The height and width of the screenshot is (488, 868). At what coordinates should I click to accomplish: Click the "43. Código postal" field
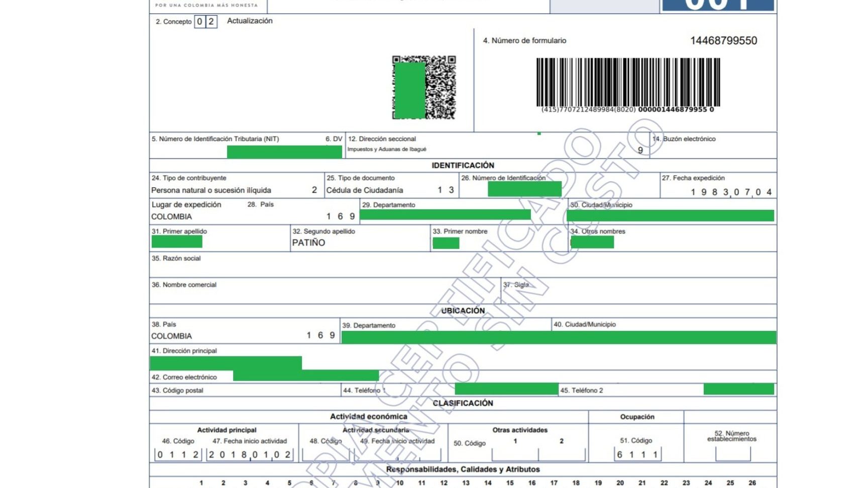[x=245, y=390]
